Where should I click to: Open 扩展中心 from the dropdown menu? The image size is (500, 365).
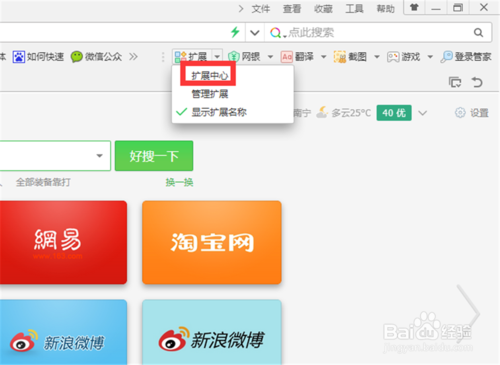(210, 76)
